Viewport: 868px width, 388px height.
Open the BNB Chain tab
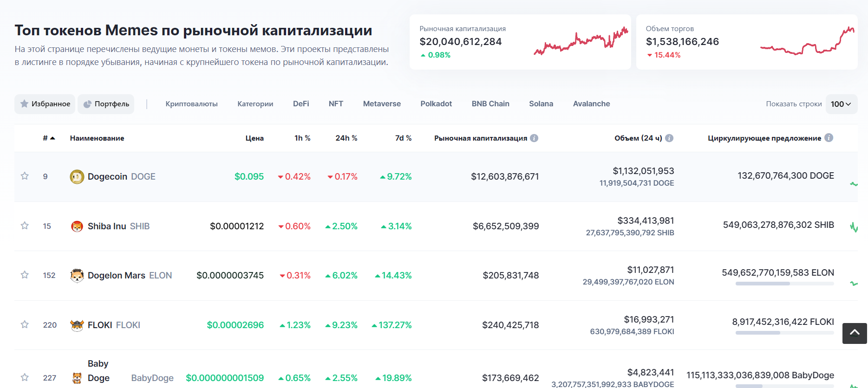point(490,104)
